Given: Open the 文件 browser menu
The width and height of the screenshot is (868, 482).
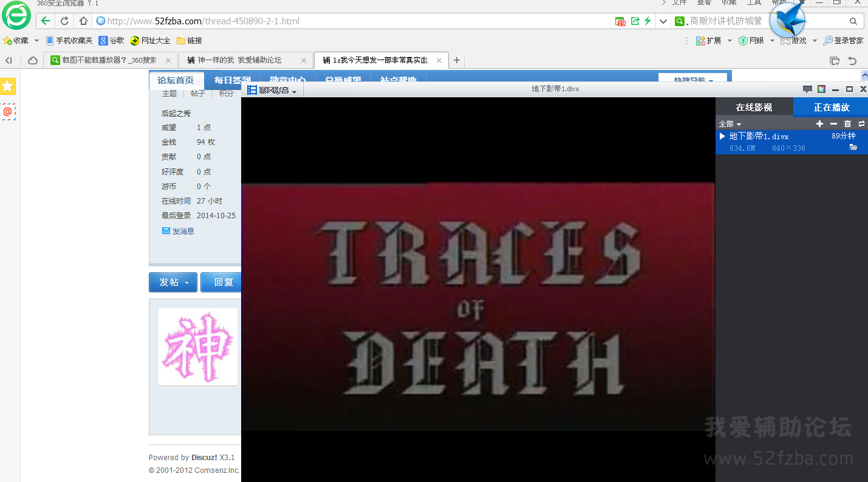Looking at the screenshot, I should pos(679,2).
